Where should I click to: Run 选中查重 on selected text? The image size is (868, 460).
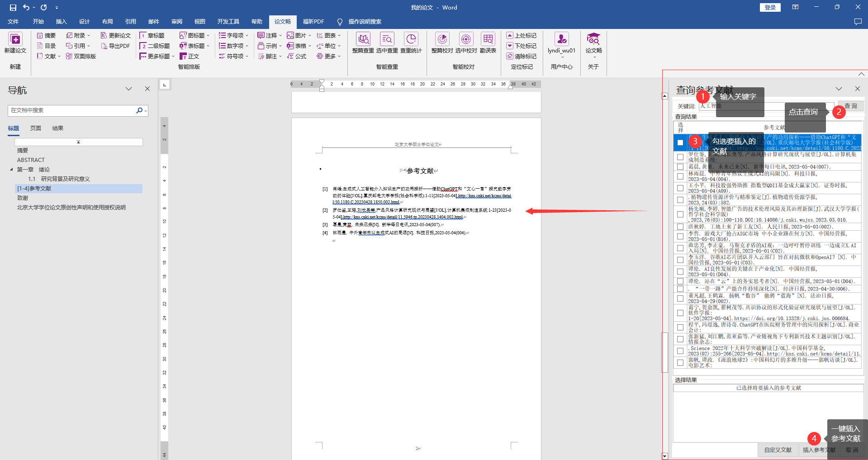click(x=387, y=43)
